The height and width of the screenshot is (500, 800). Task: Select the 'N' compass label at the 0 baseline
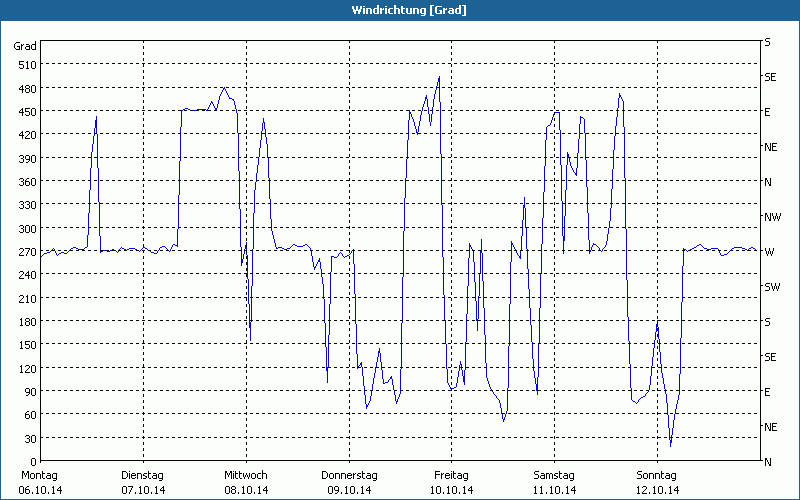coord(767,462)
